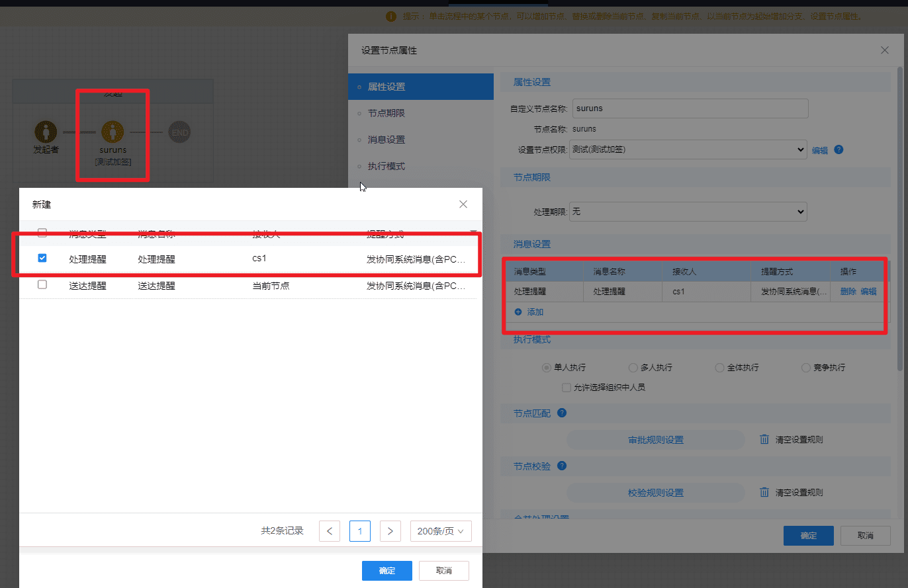Toggle the select-all checkbox in table header

pyautogui.click(x=42, y=232)
